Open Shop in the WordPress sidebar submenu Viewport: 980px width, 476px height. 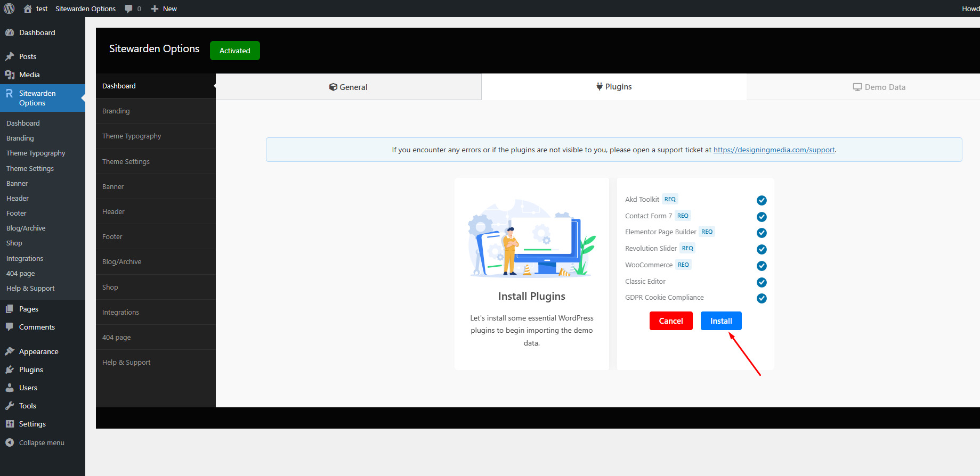(x=14, y=243)
